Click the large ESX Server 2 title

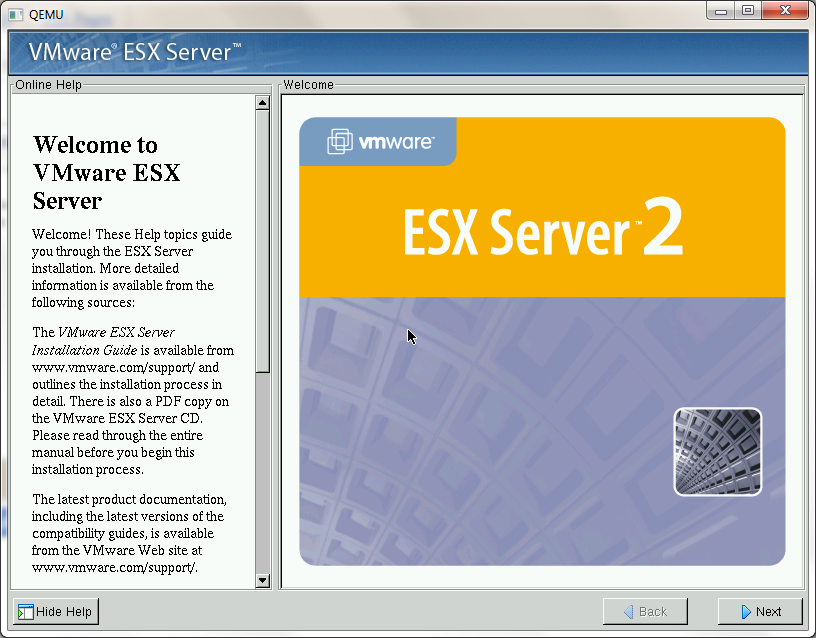point(542,231)
